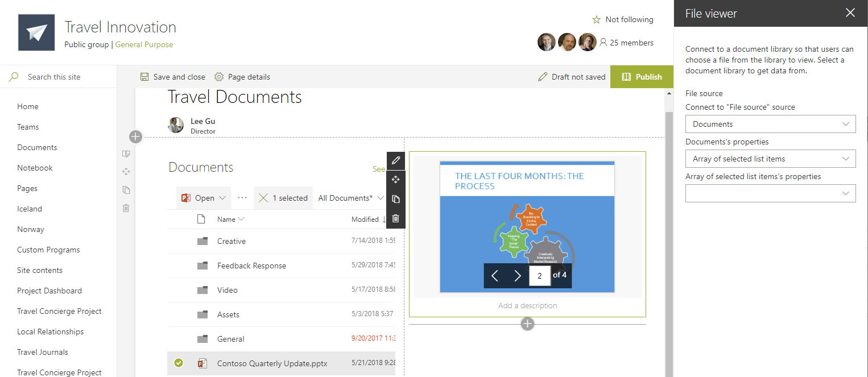The image size is (868, 377).
Task: Clear selection with the X next to '1 selected'
Action: (263, 197)
